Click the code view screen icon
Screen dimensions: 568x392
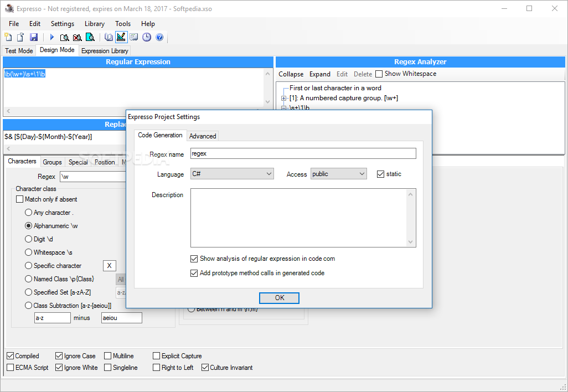click(134, 37)
